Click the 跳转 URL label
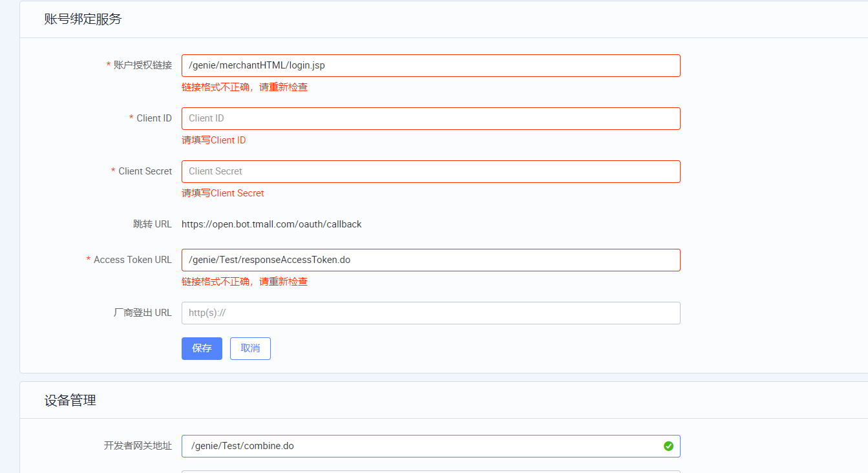 [153, 224]
